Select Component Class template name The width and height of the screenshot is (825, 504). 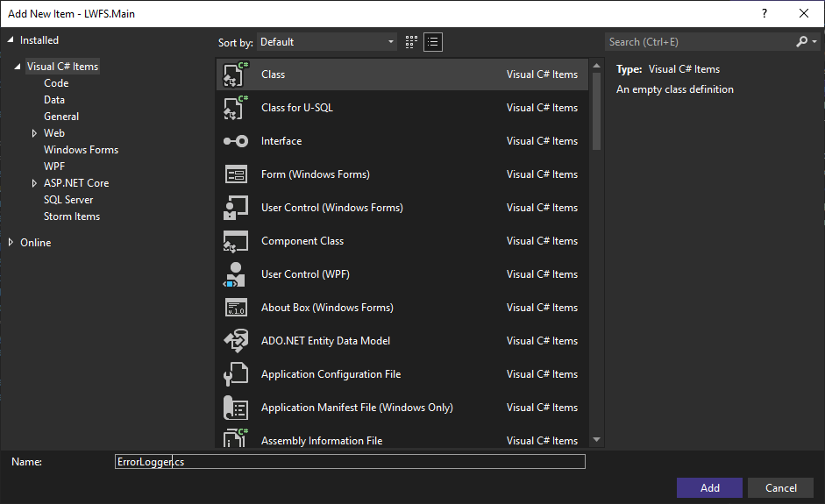click(302, 241)
